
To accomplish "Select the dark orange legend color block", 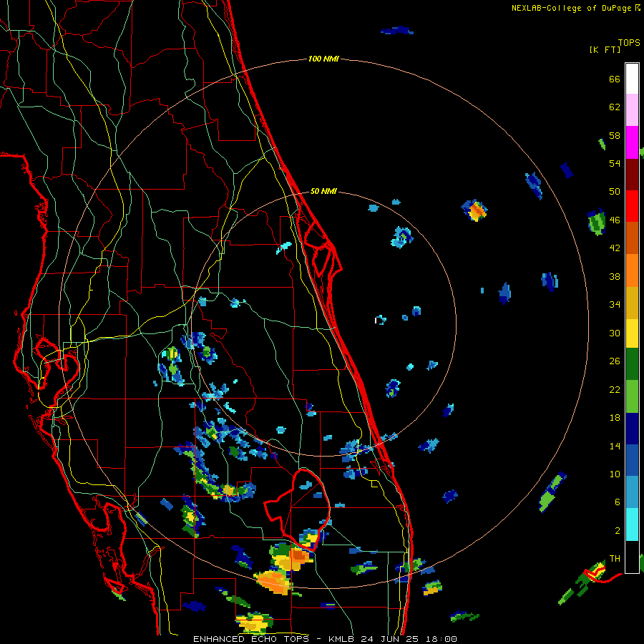I will (x=632, y=238).
